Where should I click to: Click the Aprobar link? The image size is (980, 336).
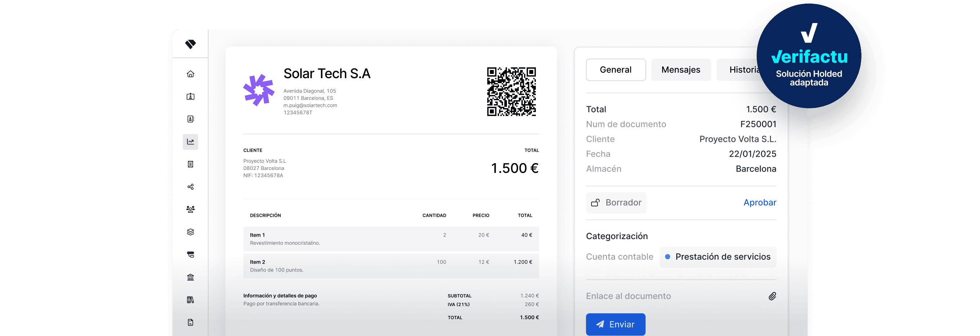760,203
